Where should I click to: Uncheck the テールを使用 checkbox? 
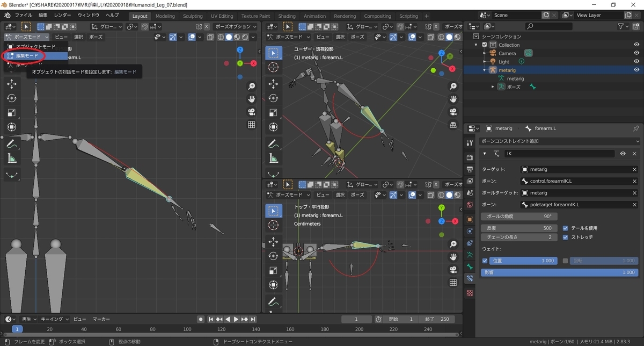566,228
